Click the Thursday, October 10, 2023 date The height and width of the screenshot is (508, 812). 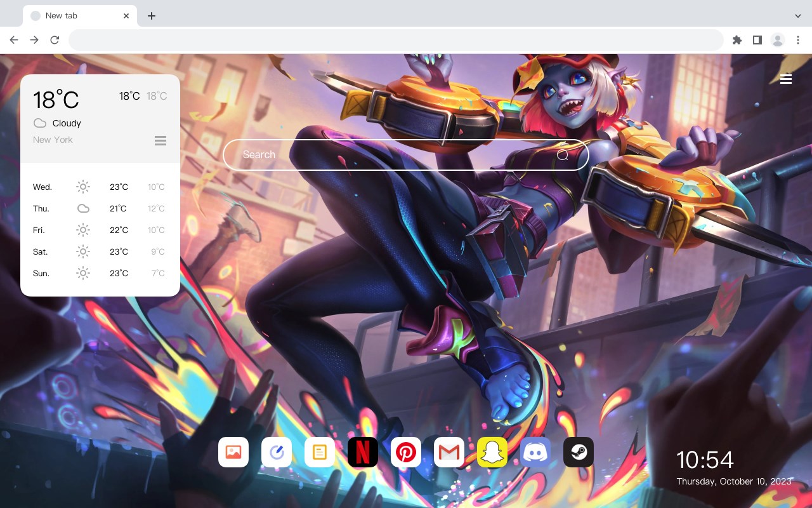click(x=734, y=481)
